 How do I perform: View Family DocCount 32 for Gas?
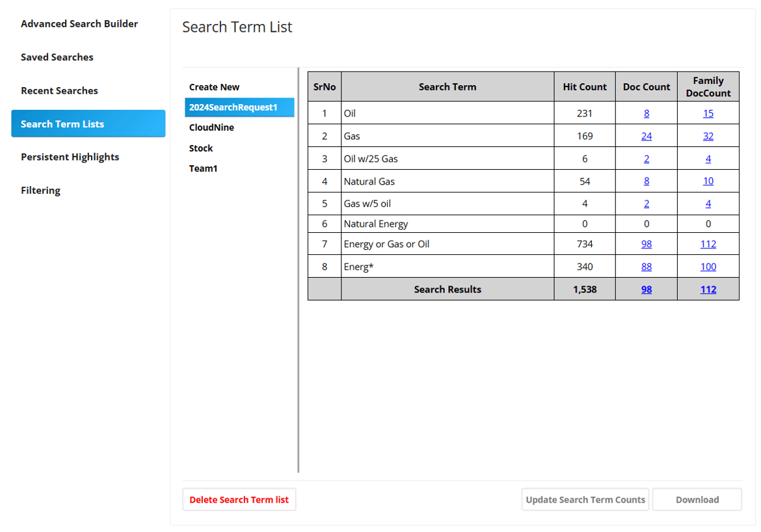point(708,135)
